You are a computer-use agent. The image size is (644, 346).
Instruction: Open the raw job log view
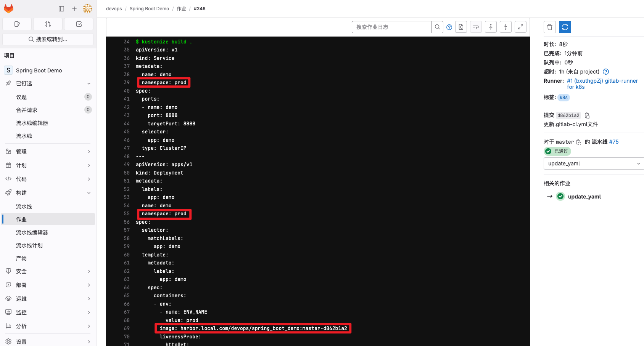click(461, 27)
